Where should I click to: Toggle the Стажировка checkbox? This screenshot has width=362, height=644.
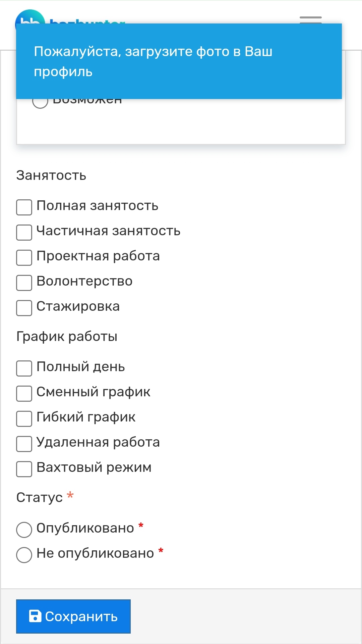(24, 308)
